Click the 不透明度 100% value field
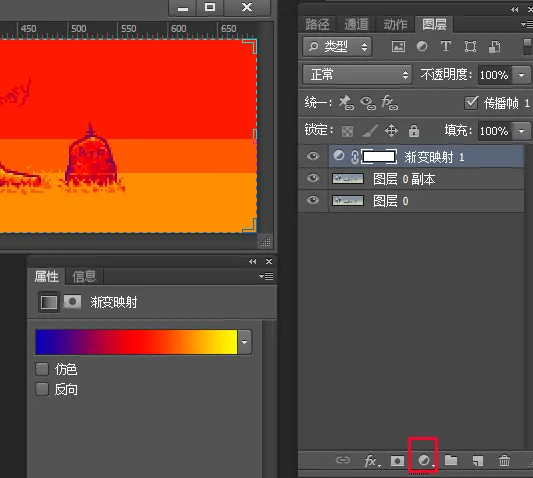 coord(495,75)
